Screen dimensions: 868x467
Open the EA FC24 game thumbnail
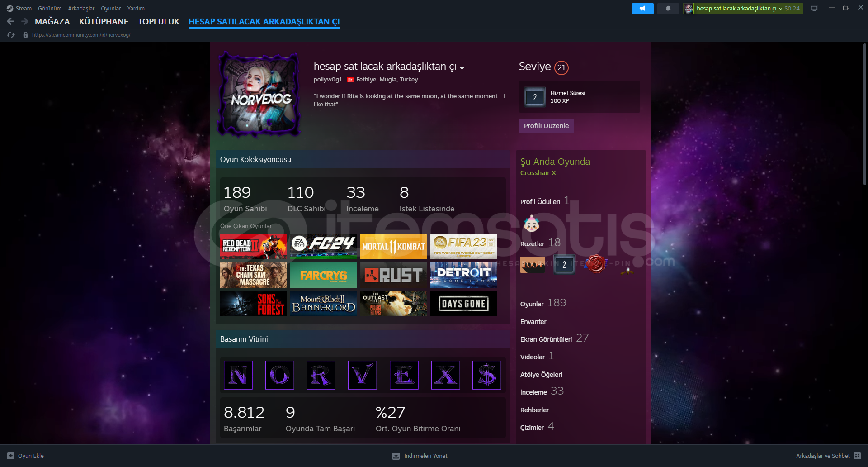coord(324,247)
